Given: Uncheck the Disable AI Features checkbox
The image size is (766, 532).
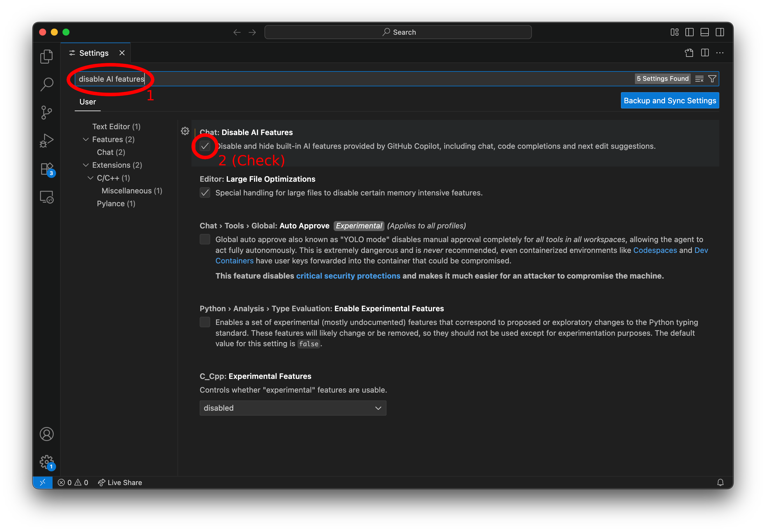Looking at the screenshot, I should 205,146.
